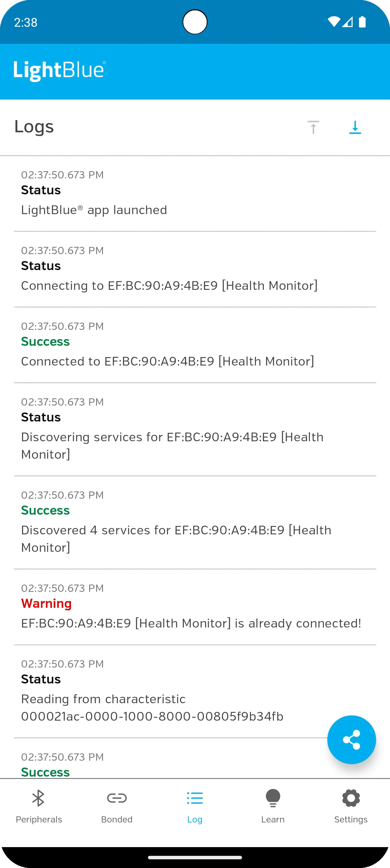Tap the scroll-to-bottom arrow icon
The image size is (390, 868).
[x=355, y=127]
